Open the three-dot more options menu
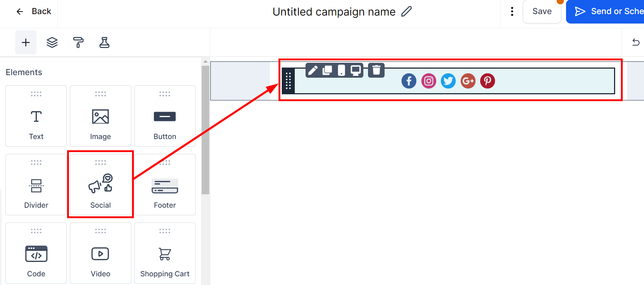This screenshot has width=644, height=285. click(512, 12)
